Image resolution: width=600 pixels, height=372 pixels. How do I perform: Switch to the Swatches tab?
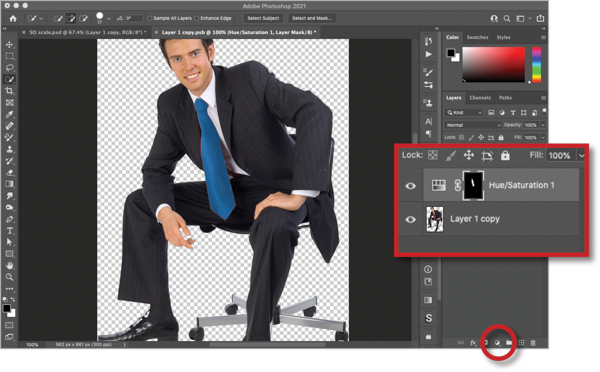477,38
